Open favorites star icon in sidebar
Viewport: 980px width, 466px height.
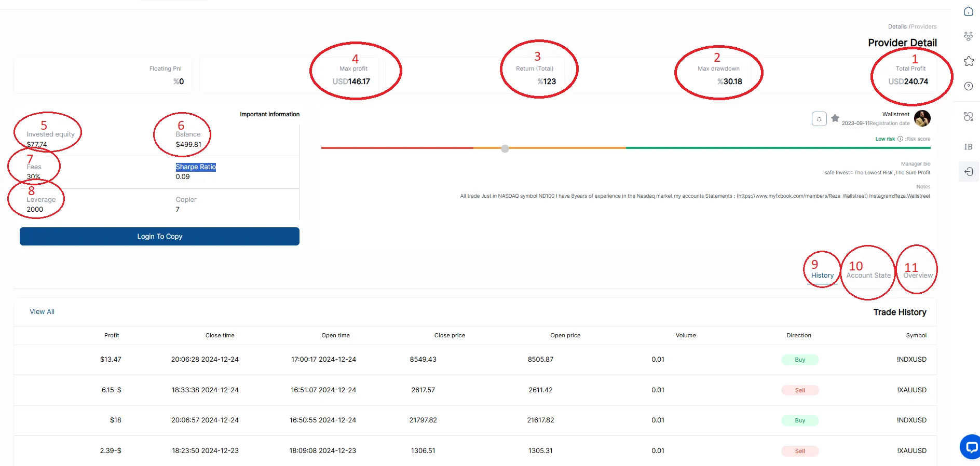tap(968, 61)
